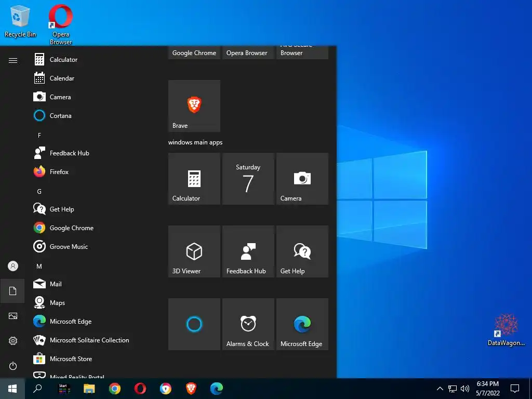The height and width of the screenshot is (399, 532).
Task: Open the 3D Viewer tile
Action: (x=194, y=251)
